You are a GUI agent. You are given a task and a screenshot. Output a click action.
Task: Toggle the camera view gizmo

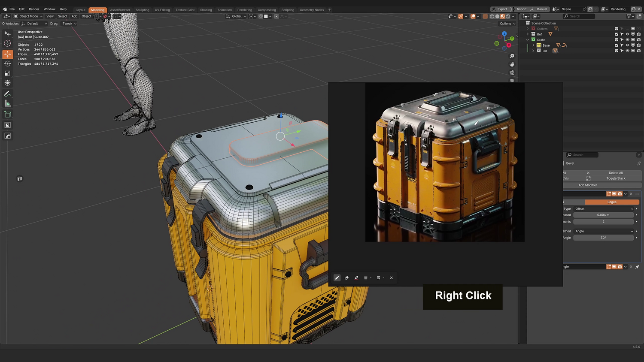coord(512,72)
